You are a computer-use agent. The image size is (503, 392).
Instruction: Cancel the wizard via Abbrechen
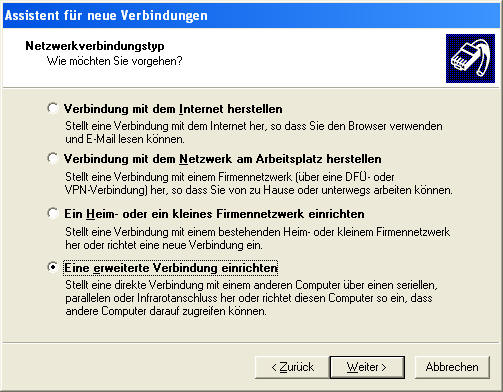[x=452, y=367]
